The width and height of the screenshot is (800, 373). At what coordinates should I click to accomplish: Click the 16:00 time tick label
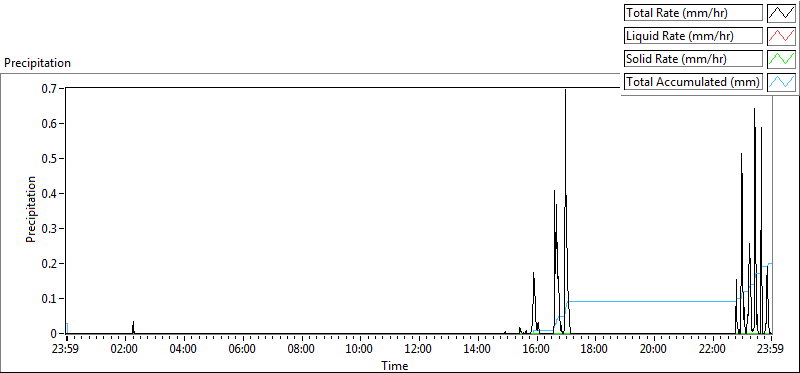point(536,350)
